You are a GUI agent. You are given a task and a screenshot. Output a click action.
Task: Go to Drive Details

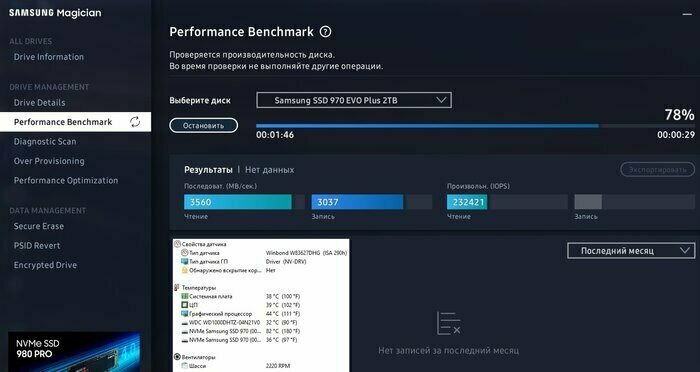(x=39, y=103)
